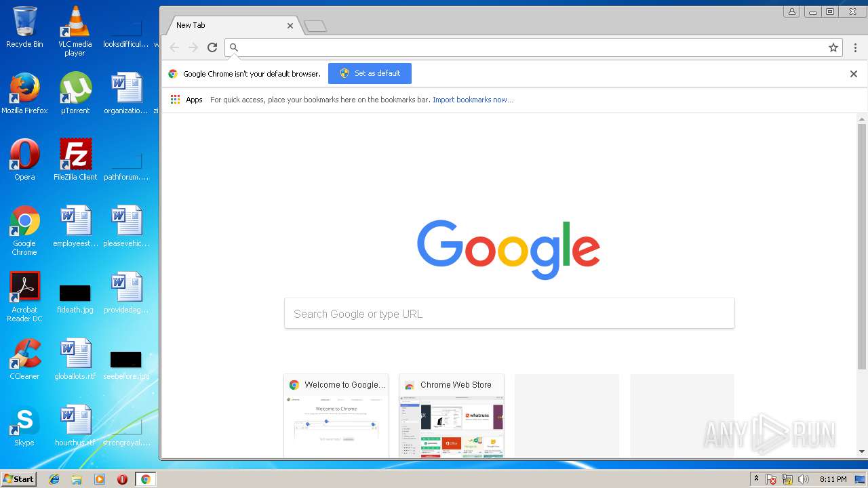Viewport: 868px width, 488px height.
Task: Click the Set as default button
Action: [370, 73]
